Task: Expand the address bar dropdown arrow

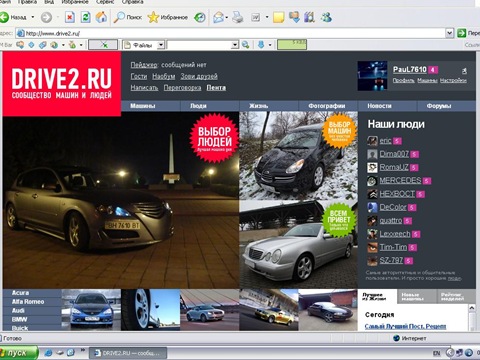Action: point(449,33)
